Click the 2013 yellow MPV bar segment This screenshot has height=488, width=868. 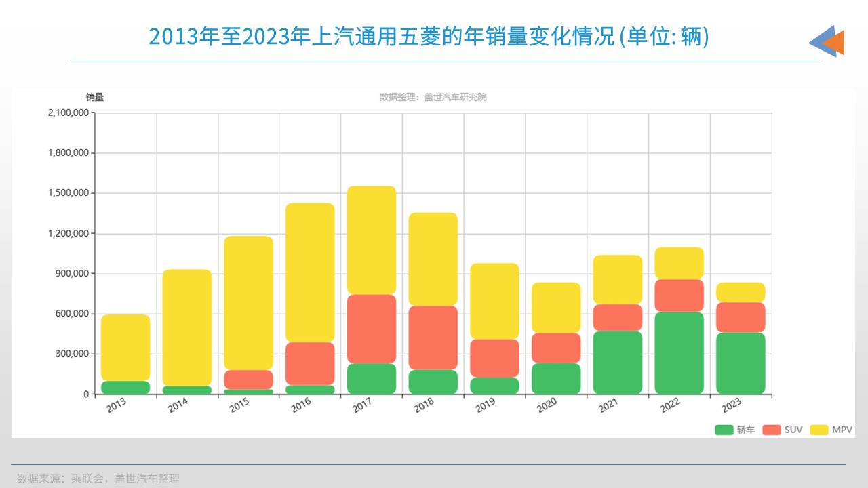125,347
